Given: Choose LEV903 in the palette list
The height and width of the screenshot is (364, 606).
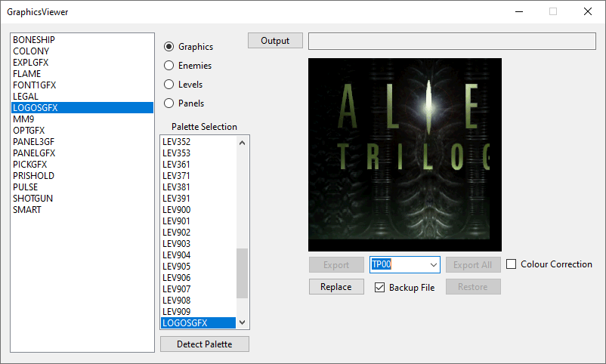Looking at the screenshot, I should (x=198, y=244).
